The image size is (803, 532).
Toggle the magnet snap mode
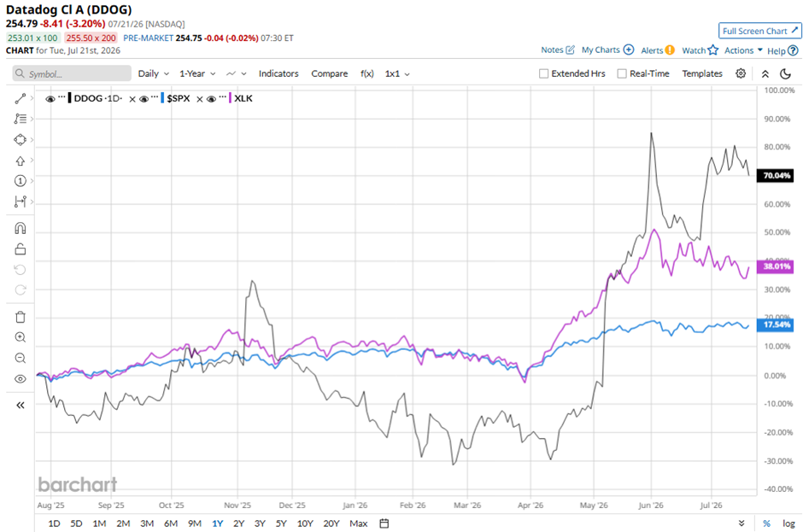20,228
